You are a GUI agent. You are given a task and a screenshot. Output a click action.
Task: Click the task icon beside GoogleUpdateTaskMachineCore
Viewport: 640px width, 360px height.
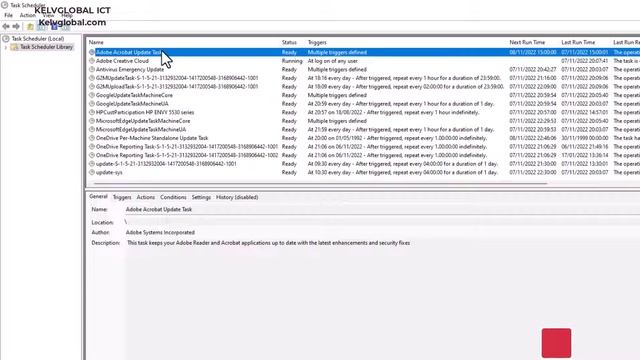(92, 95)
